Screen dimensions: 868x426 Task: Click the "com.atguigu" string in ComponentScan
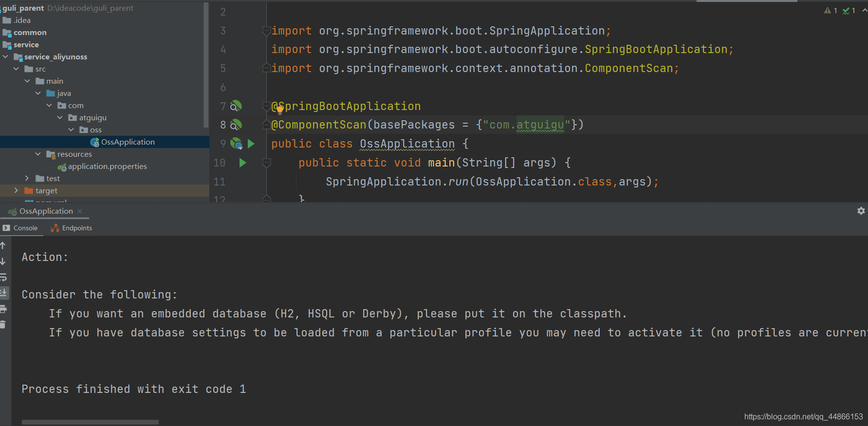point(526,125)
